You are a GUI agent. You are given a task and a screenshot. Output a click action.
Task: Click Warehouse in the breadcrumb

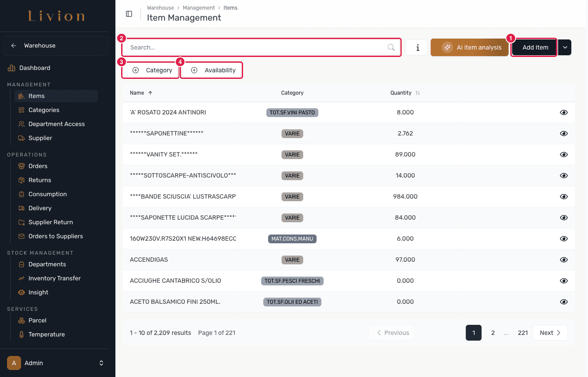[x=160, y=8]
